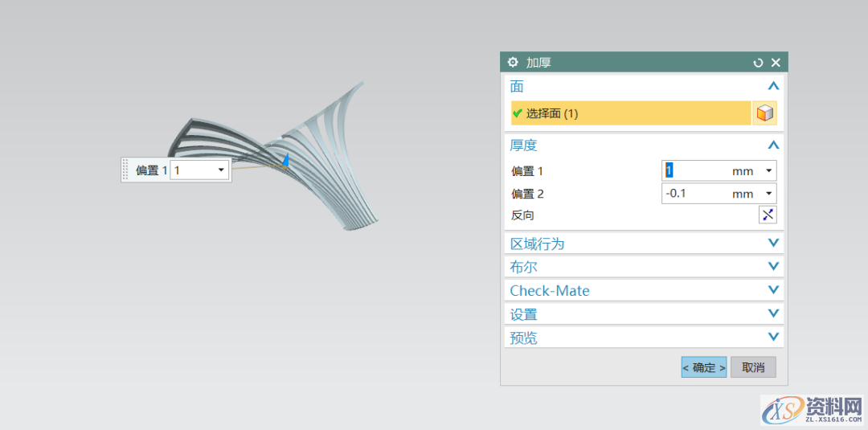The image size is (868, 430).
Task: Expand the 预览 section
Action: [x=773, y=338]
